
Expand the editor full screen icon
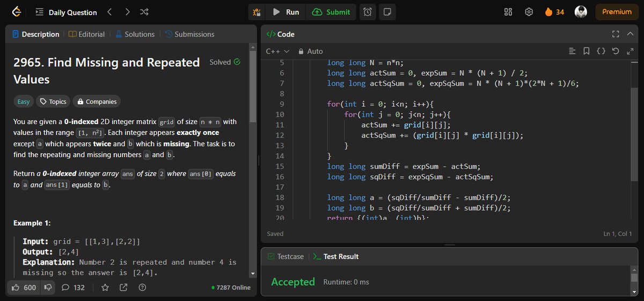(x=630, y=51)
